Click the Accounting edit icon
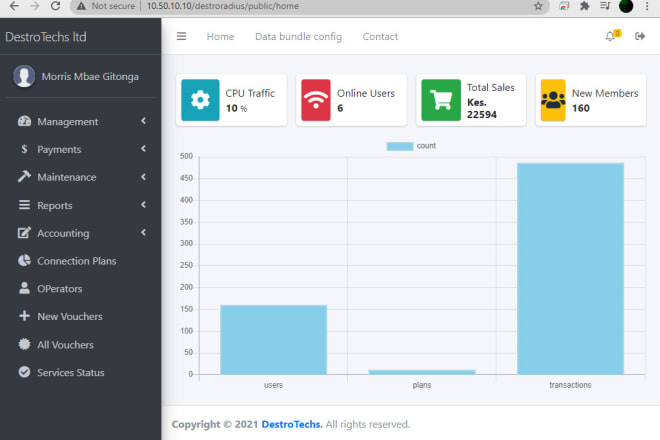 pyautogui.click(x=24, y=232)
